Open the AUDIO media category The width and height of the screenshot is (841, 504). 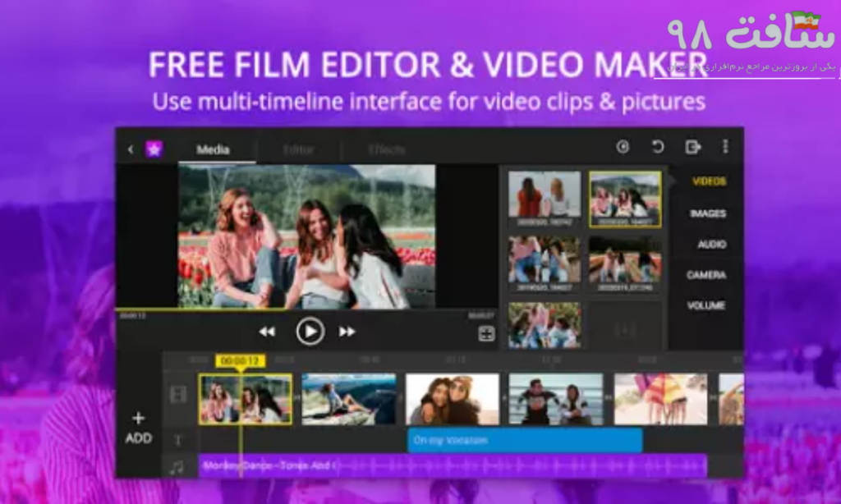point(711,245)
